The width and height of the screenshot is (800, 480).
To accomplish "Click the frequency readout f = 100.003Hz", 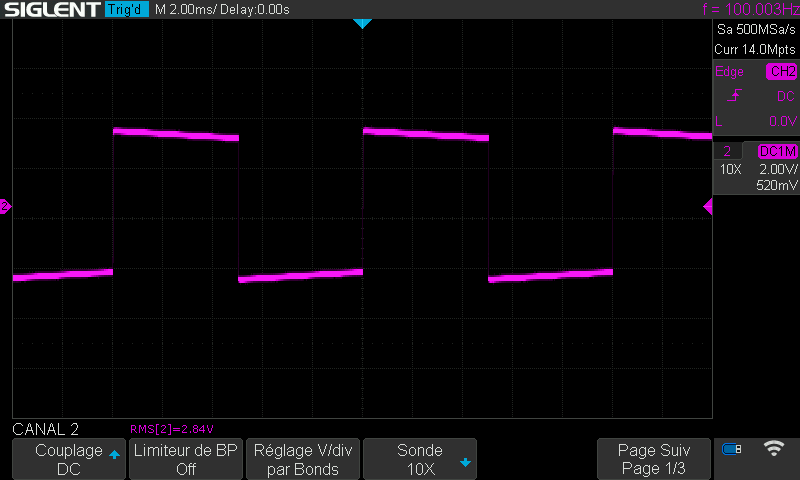I will [751, 9].
